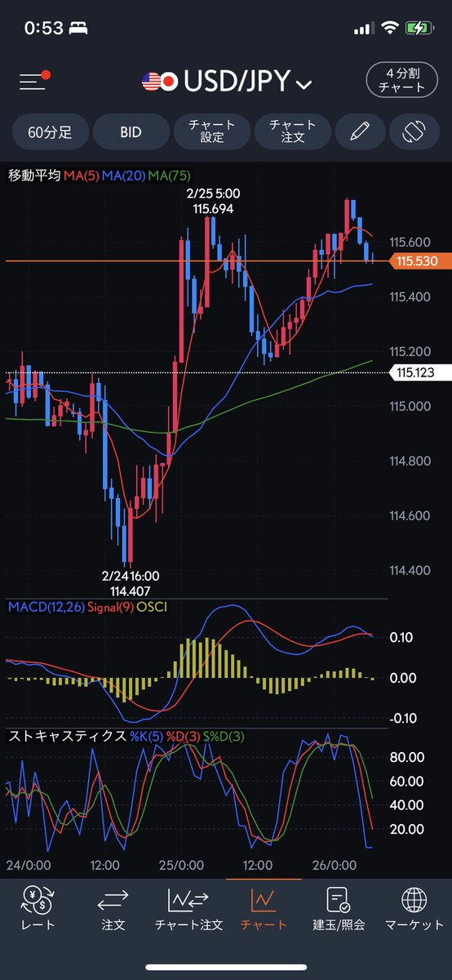
Task: Tap the battery charging status icon
Action: click(419, 28)
